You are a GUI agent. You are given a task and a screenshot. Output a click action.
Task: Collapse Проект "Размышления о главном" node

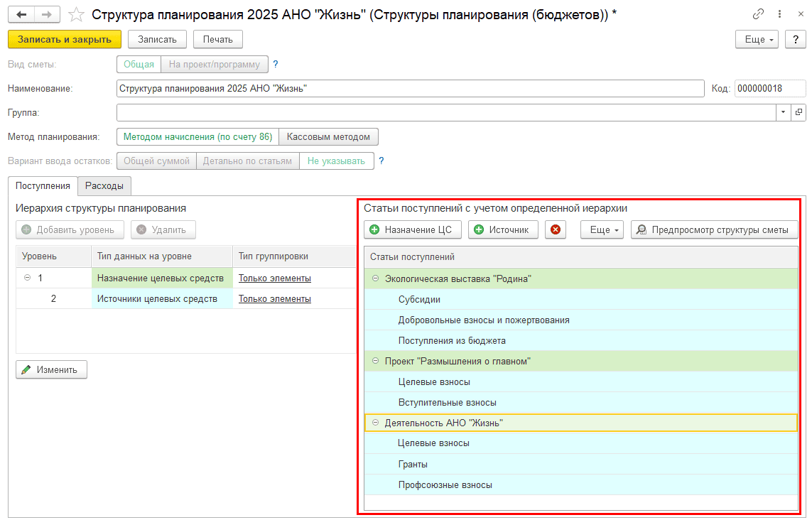tap(375, 361)
